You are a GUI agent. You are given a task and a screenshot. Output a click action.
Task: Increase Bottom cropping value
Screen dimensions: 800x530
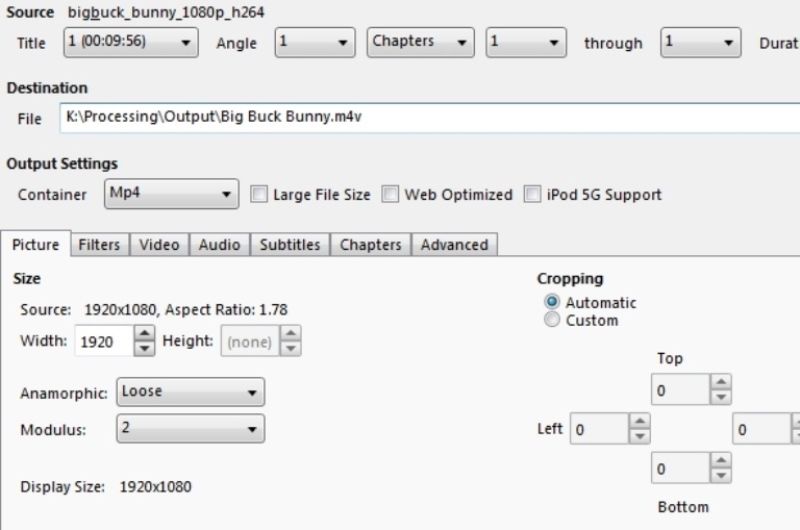721,461
